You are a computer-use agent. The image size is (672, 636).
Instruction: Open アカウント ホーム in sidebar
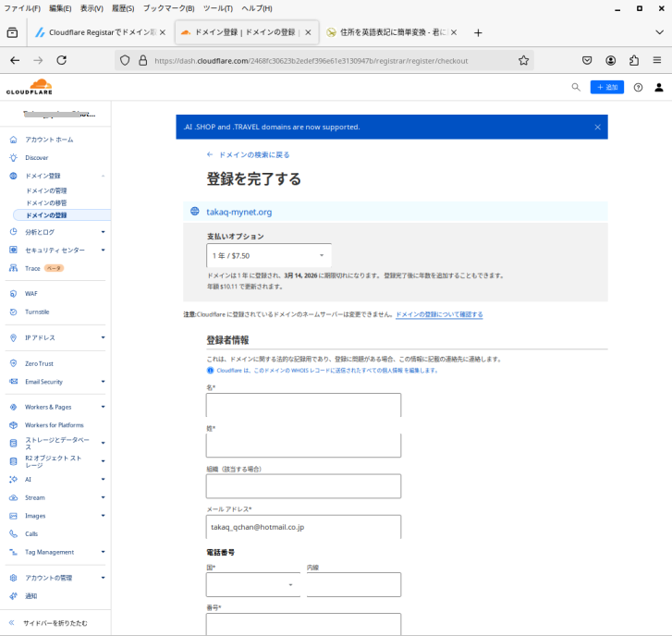pos(49,140)
